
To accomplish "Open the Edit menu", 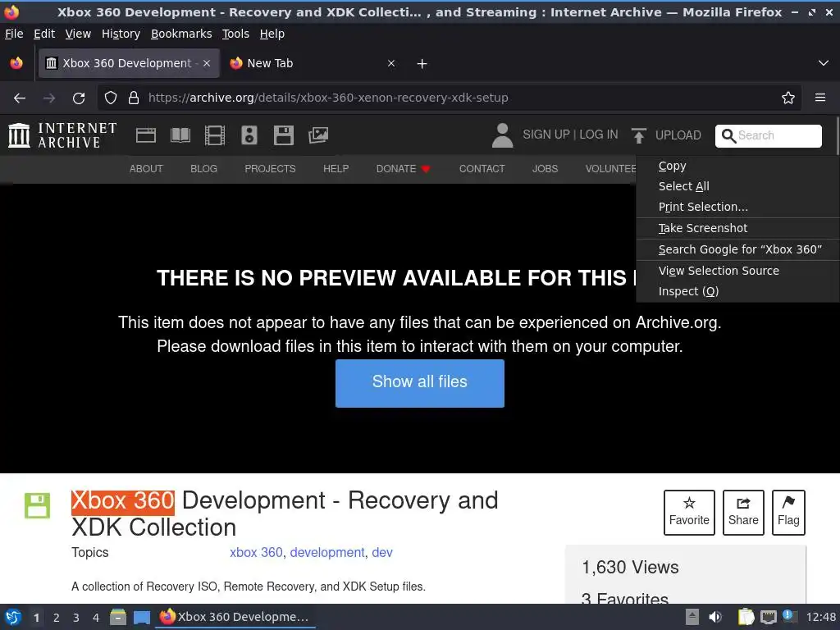I will coord(44,34).
